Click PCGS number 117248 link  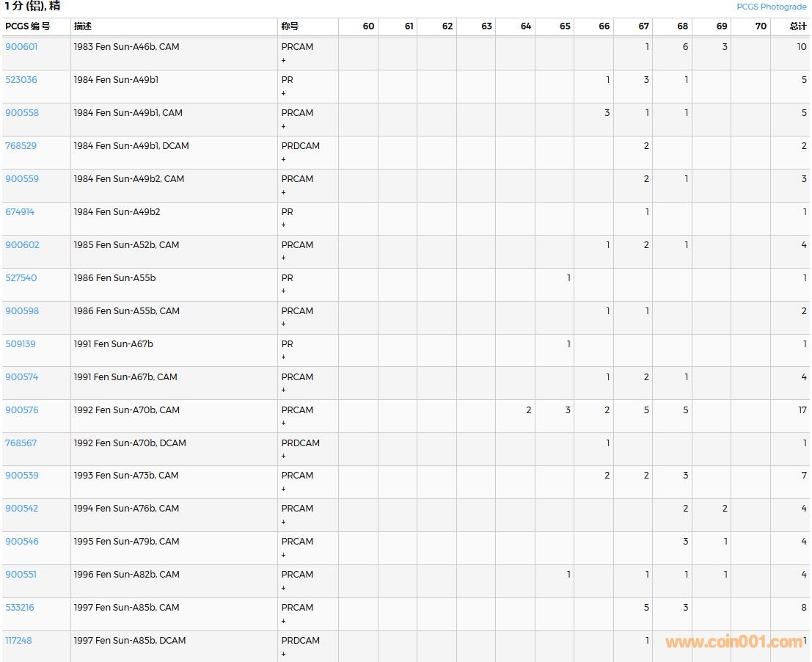click(x=18, y=641)
